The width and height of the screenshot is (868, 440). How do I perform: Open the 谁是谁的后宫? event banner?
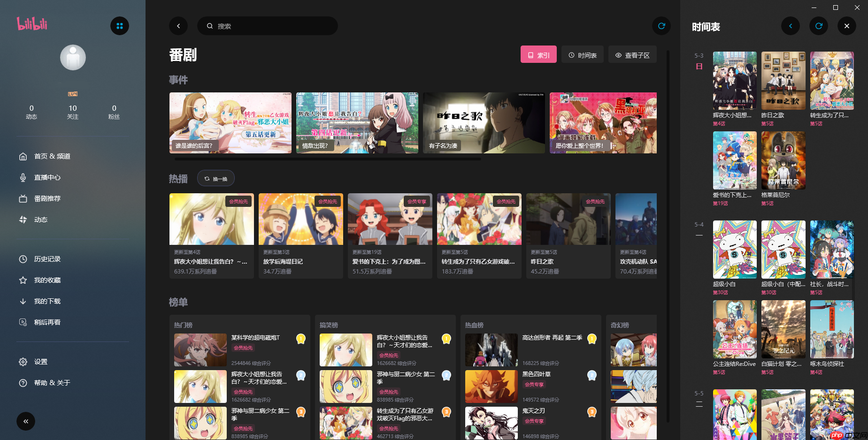point(230,123)
